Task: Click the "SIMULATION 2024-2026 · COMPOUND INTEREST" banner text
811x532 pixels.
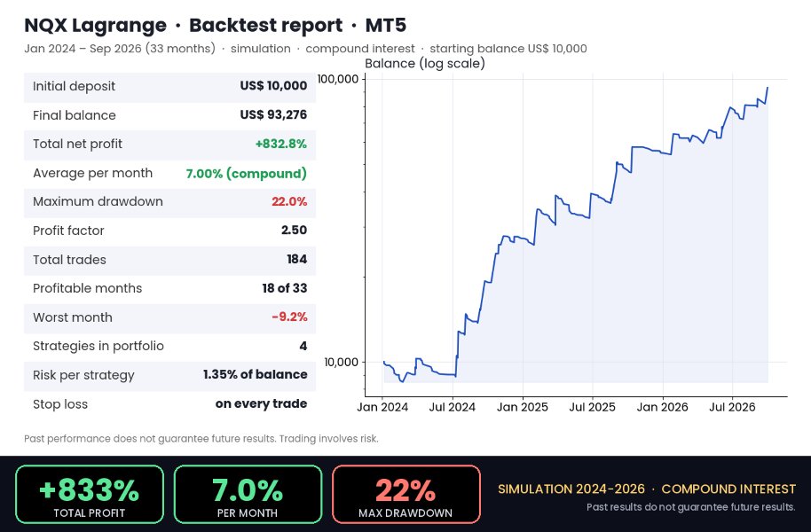Action: (x=647, y=489)
